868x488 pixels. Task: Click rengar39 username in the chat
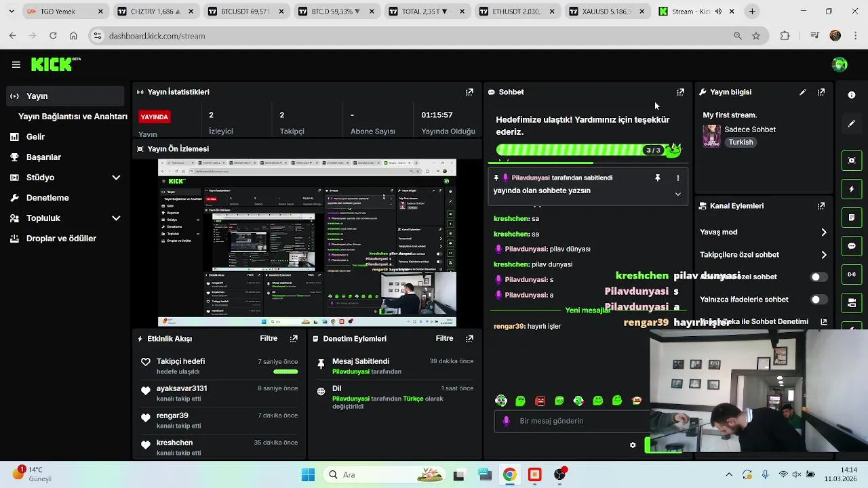coord(509,326)
